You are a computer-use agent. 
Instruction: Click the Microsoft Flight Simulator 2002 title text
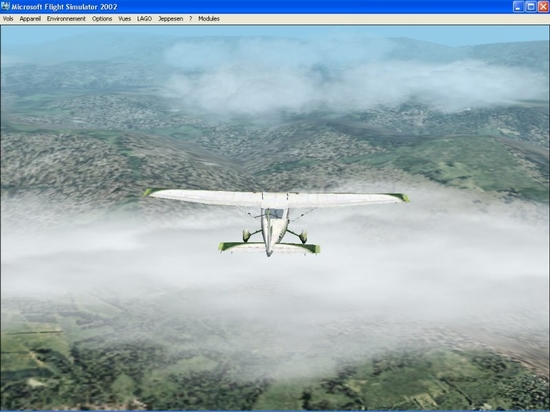(65, 7)
